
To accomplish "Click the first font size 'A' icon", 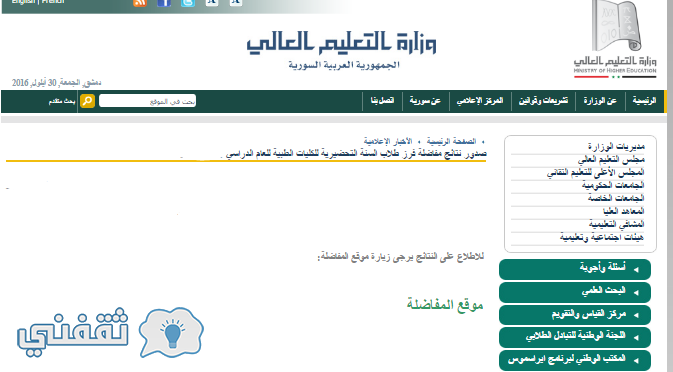I will pyautogui.click(x=212, y=2).
